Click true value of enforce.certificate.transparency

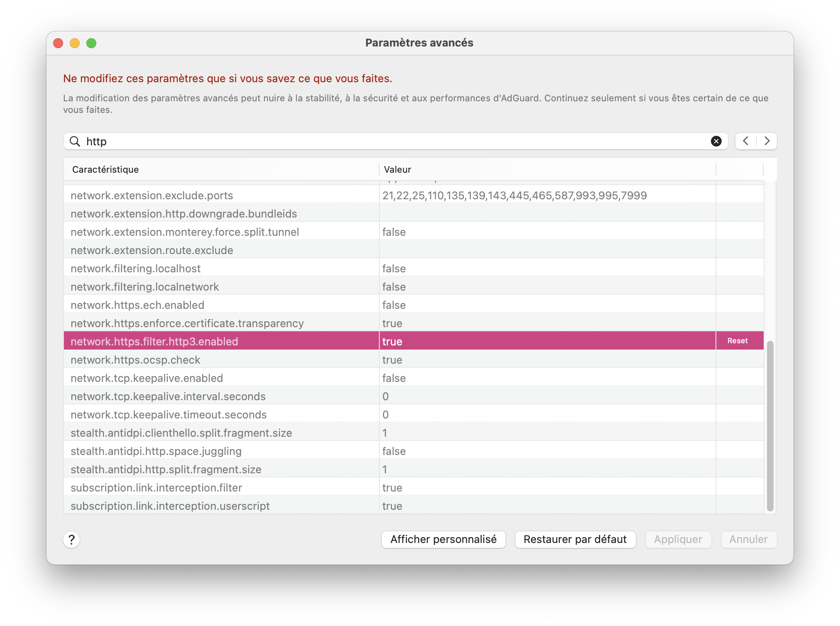pyautogui.click(x=392, y=323)
